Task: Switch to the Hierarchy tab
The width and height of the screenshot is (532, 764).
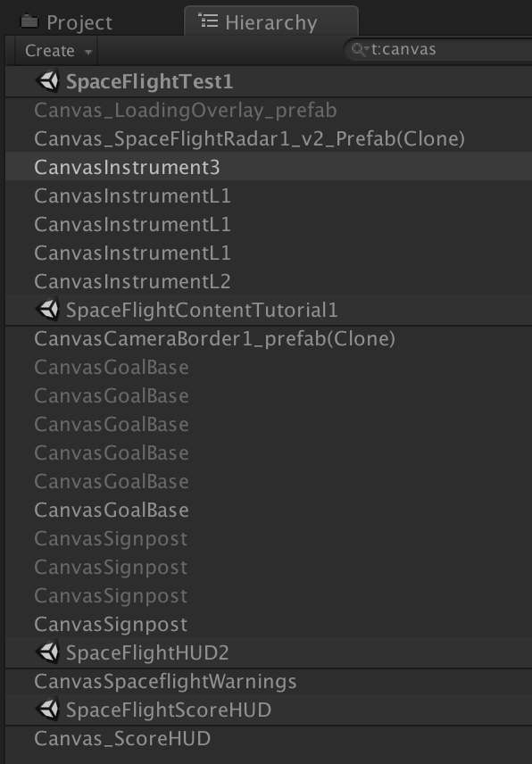Action: click(x=259, y=21)
